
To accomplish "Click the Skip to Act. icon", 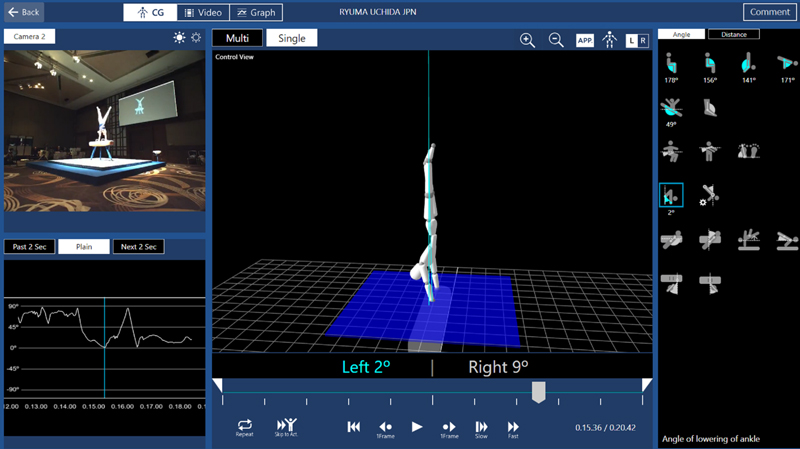I will (x=286, y=427).
